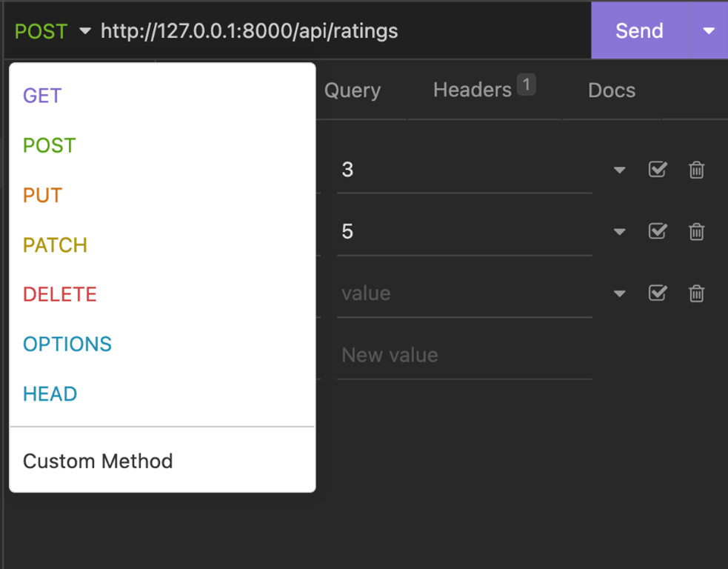This screenshot has height=569, width=728.
Task: Toggle the checkbox for value 5 row
Action: coord(657,231)
